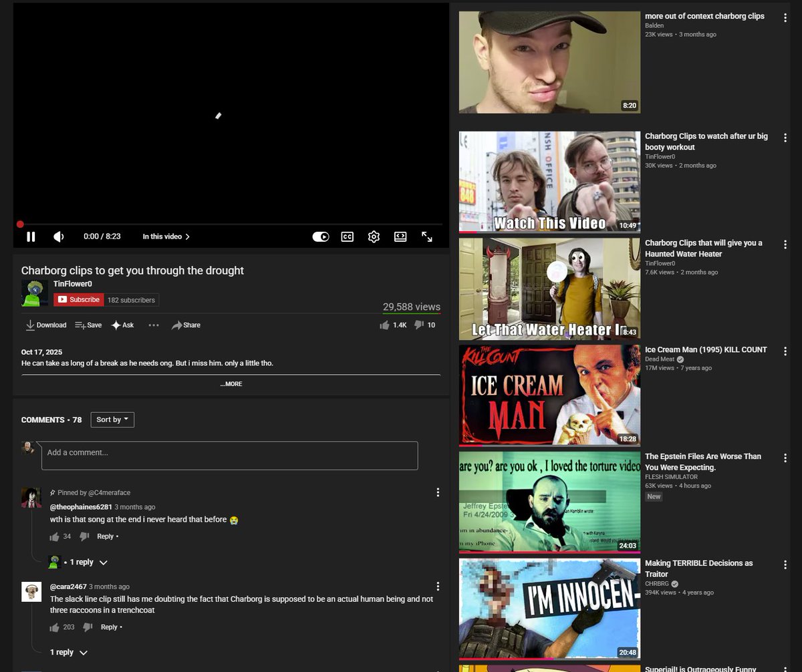Image resolution: width=802 pixels, height=672 pixels.
Task: Open menu for 'Haunted Water Heater' video
Action: (786, 245)
